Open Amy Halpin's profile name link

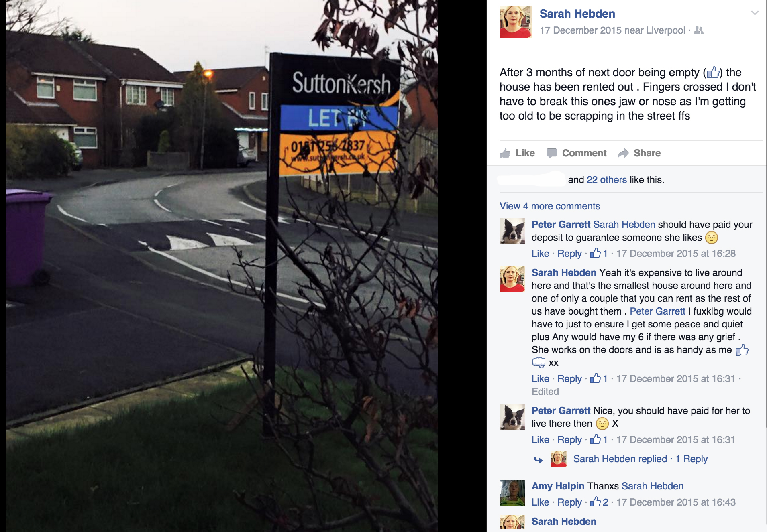click(558, 486)
